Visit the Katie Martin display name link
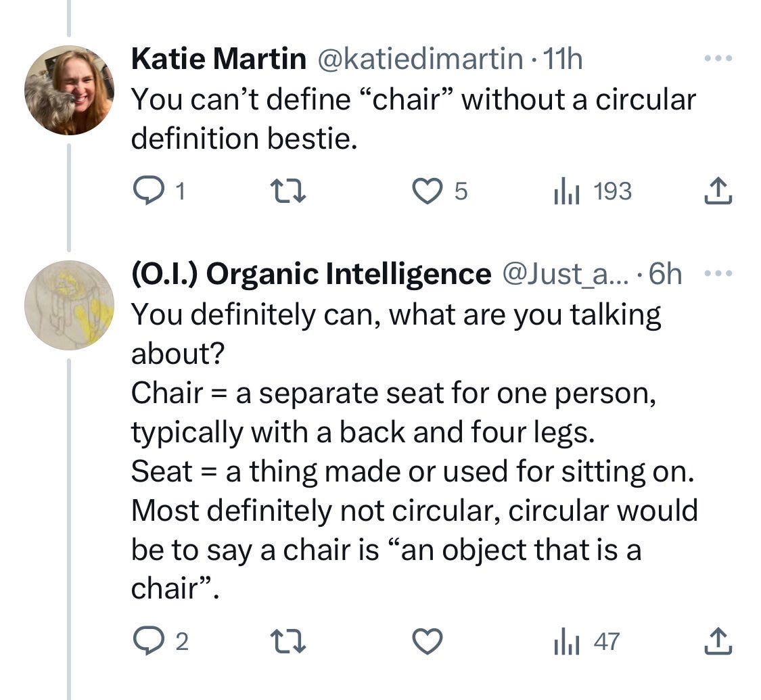 click(218, 59)
